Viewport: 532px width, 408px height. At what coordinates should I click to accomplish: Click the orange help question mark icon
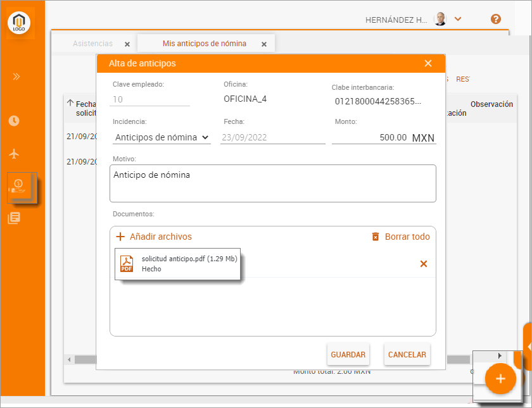point(496,19)
